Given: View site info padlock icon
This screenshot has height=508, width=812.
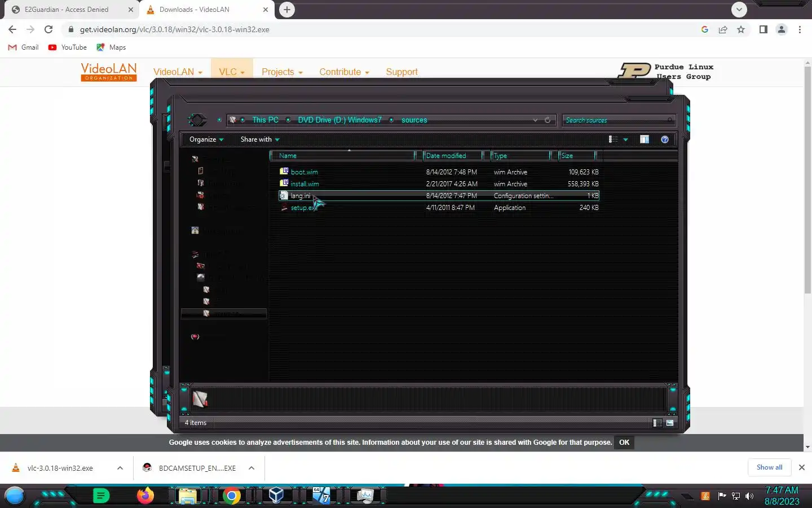Looking at the screenshot, I should [x=70, y=29].
